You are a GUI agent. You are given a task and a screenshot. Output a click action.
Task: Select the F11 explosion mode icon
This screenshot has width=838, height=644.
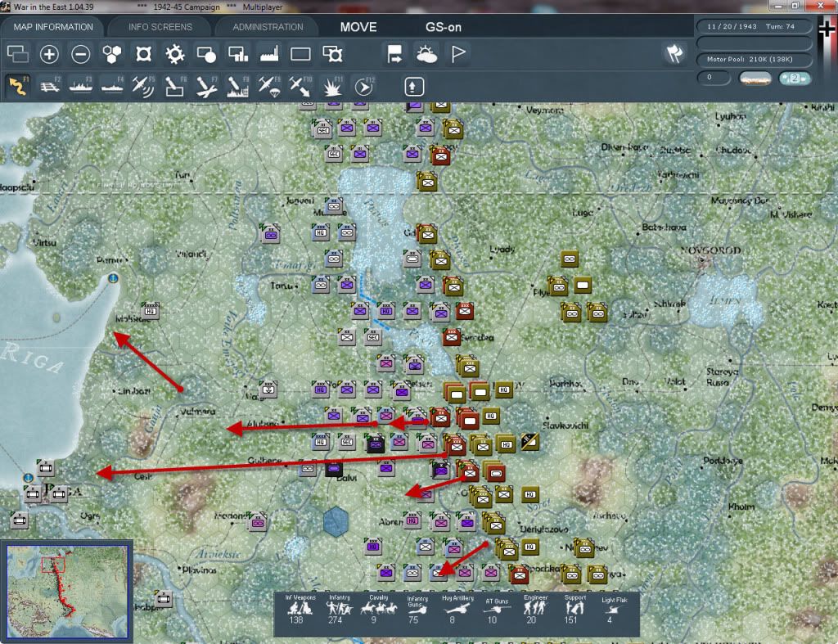tap(332, 87)
